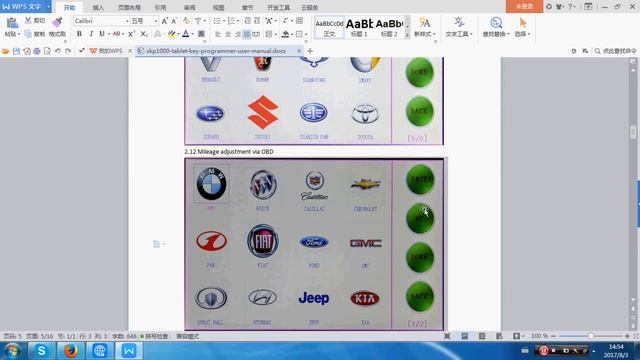Viewport: 640px width, 360px height.
Task: Open font name Calibri dropdown
Action: (x=127, y=21)
